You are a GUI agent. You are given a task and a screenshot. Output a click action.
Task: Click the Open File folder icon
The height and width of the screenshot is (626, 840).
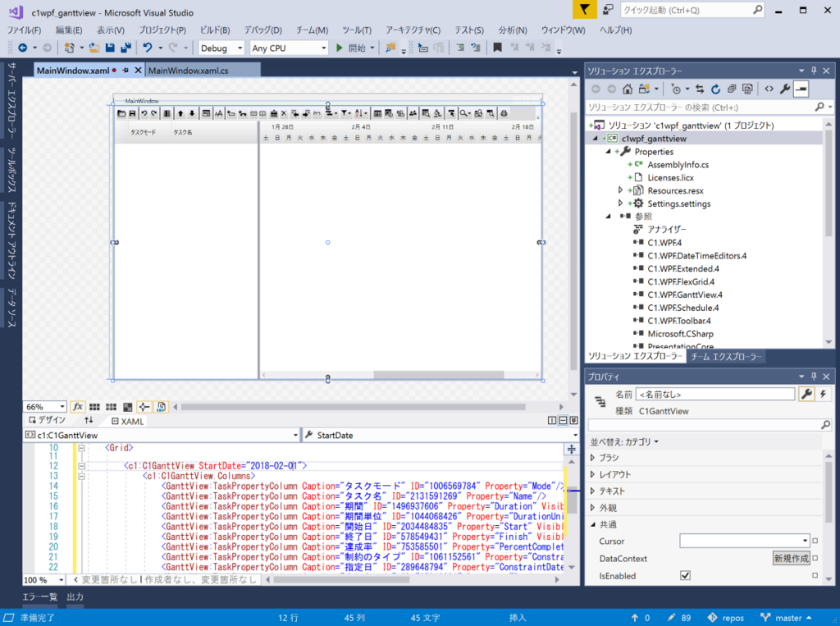[x=94, y=48]
